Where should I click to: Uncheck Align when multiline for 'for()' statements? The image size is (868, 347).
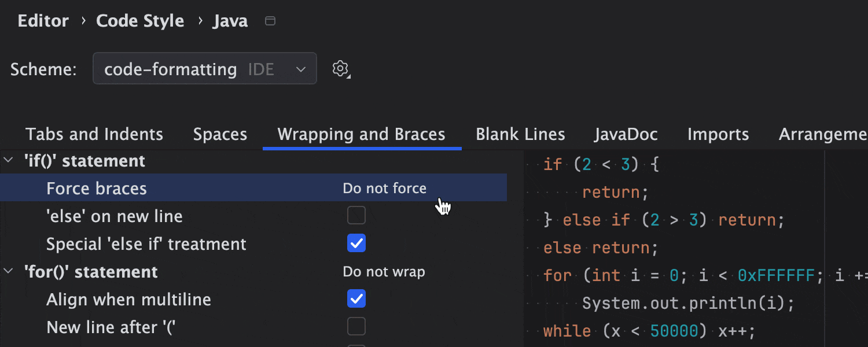[x=356, y=298]
